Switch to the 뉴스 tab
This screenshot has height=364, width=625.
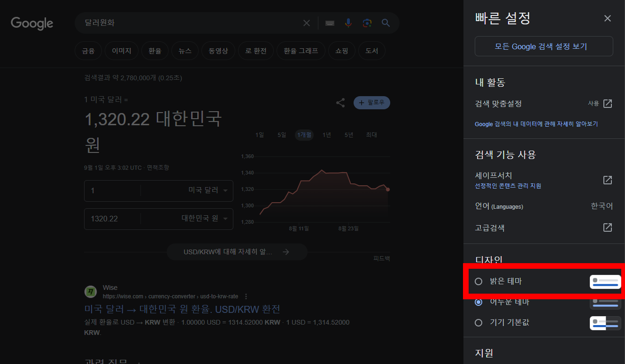pos(185,51)
